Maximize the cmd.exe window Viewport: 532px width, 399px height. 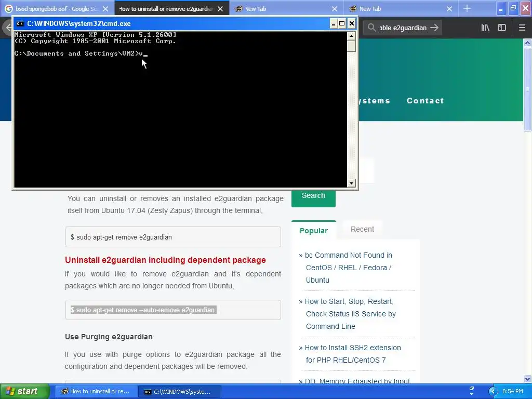click(x=342, y=23)
